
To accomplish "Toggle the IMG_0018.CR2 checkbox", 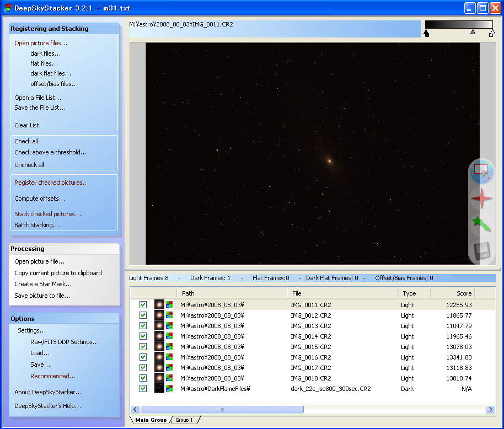I will point(143,378).
